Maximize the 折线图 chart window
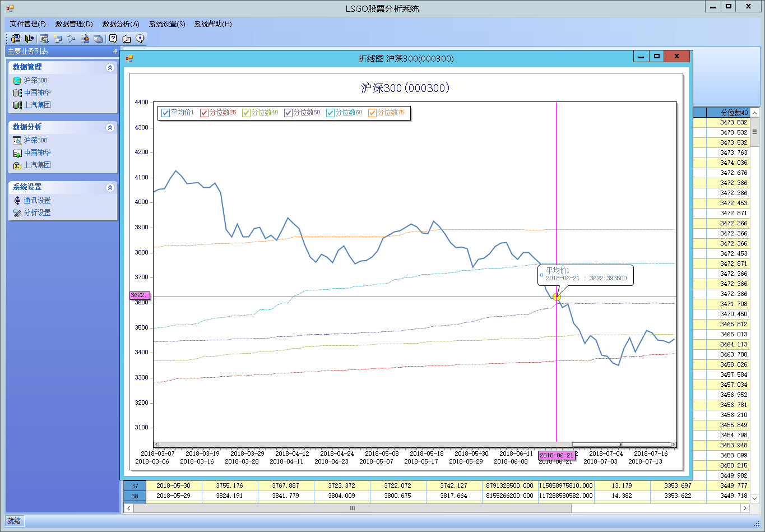The width and height of the screenshot is (765, 532). [656, 56]
